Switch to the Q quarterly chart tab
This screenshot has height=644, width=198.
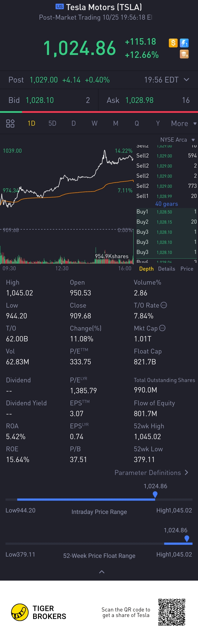137,123
